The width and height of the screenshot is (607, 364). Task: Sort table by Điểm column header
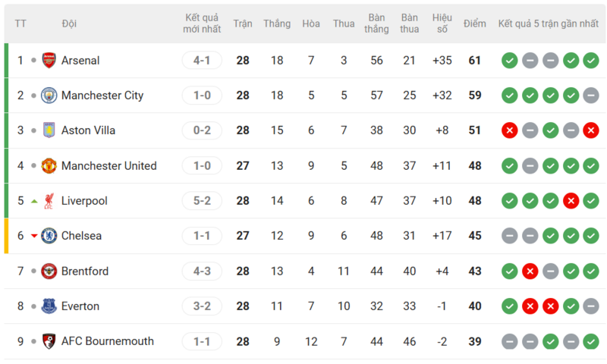click(475, 24)
